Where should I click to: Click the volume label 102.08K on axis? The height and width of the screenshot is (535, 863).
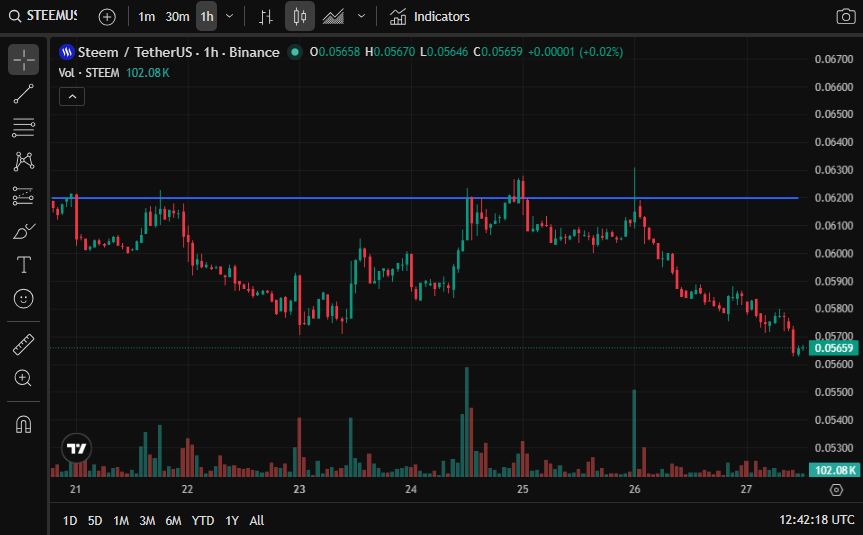pyautogui.click(x=834, y=470)
